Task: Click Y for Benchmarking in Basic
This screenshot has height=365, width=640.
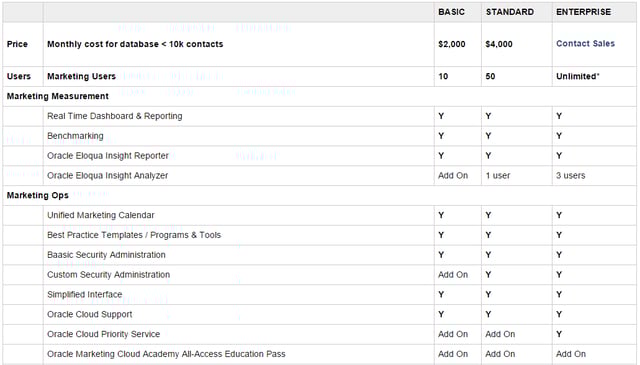Action: click(441, 136)
